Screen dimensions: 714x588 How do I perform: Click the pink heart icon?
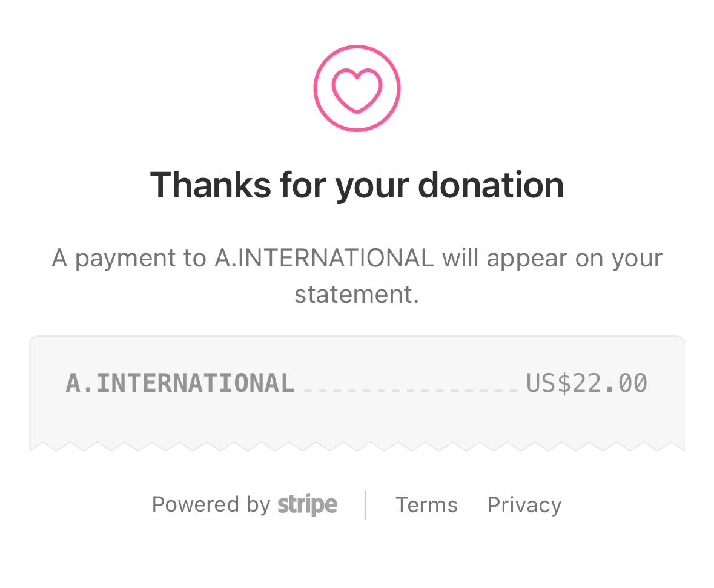(x=357, y=90)
